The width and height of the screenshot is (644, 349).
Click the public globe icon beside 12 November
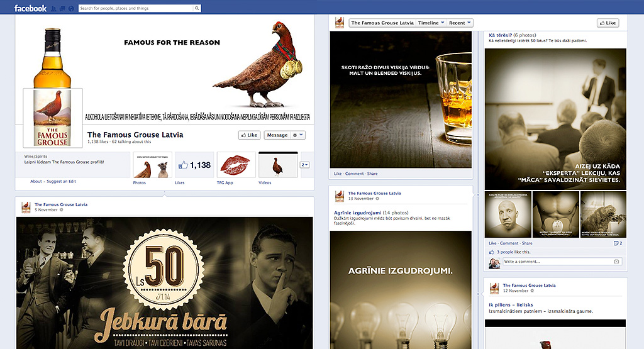tap(532, 291)
